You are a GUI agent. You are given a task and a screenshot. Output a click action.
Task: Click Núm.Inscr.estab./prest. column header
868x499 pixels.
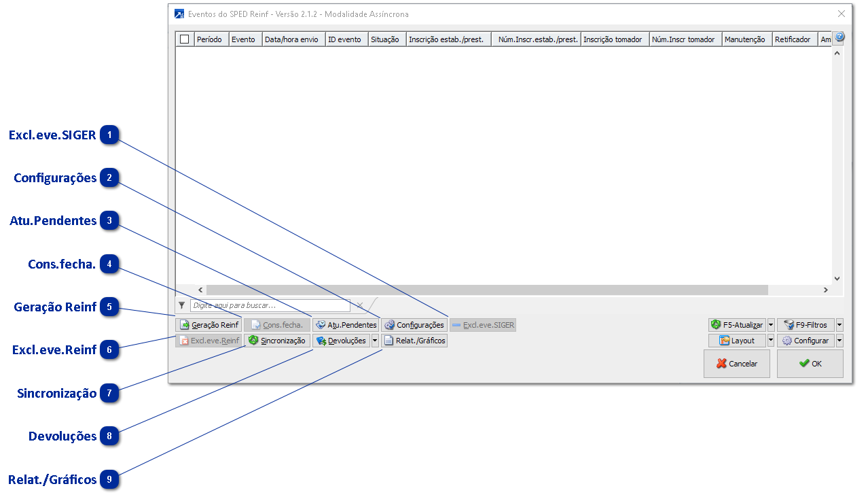point(537,39)
